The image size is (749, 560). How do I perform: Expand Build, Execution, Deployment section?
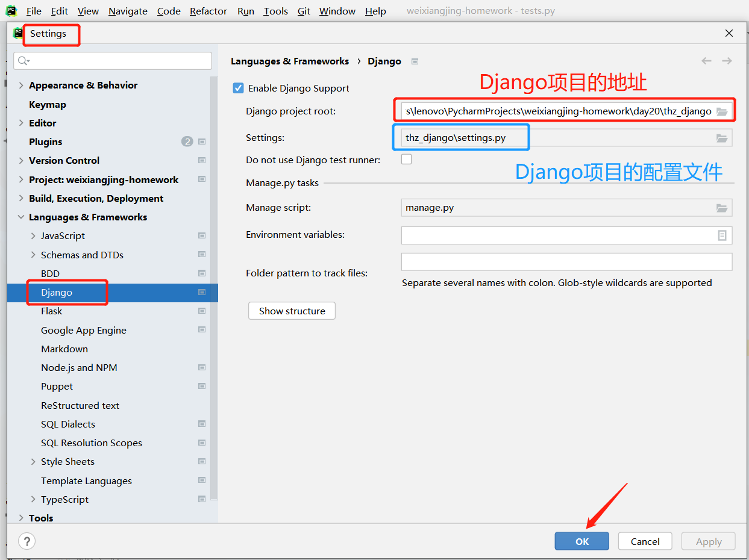pos(21,198)
